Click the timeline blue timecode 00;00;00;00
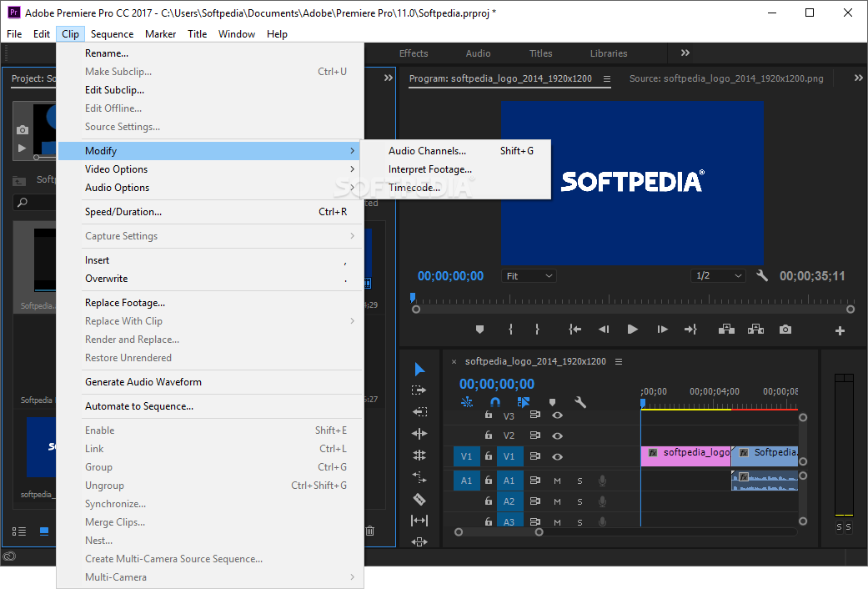The width and height of the screenshot is (868, 589). pos(497,384)
